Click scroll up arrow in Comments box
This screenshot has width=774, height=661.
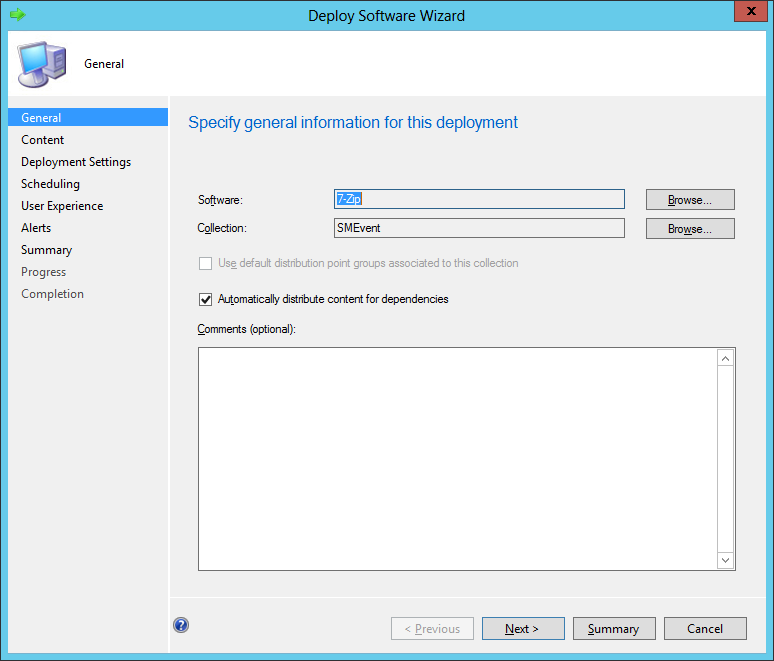tap(726, 358)
